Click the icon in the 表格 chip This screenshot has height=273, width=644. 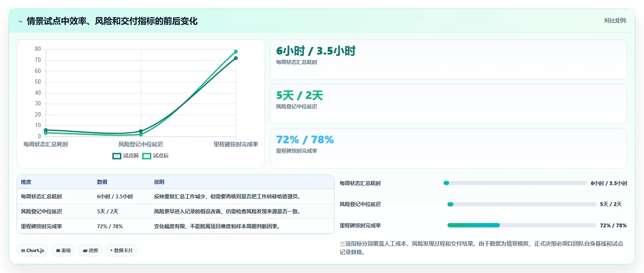point(58,251)
